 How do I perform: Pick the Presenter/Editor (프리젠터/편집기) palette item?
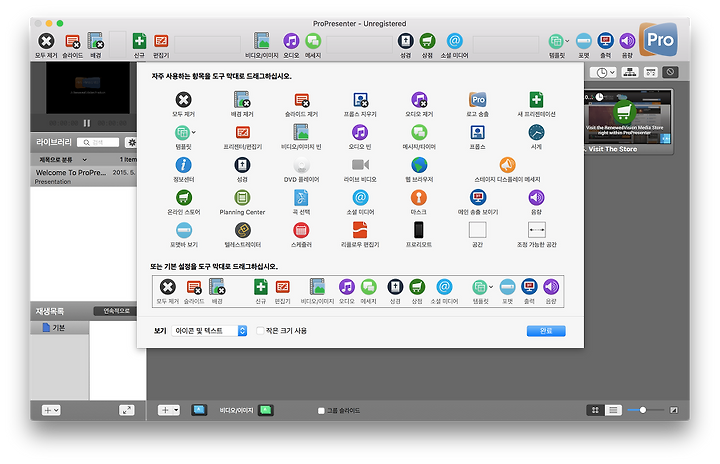[x=242, y=137]
